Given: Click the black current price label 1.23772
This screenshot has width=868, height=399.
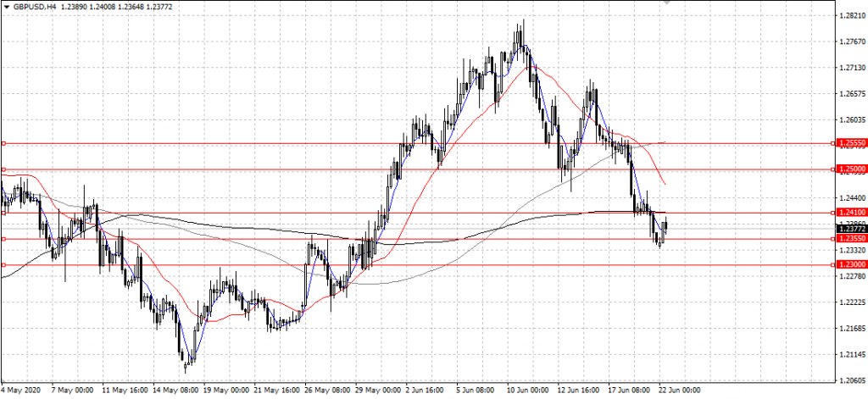Looking at the screenshot, I should [850, 228].
